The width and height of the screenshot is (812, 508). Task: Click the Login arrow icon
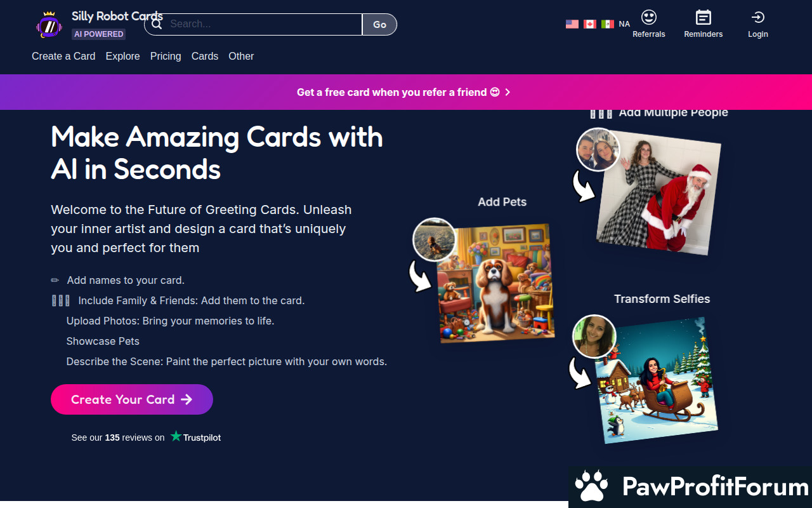point(757,17)
